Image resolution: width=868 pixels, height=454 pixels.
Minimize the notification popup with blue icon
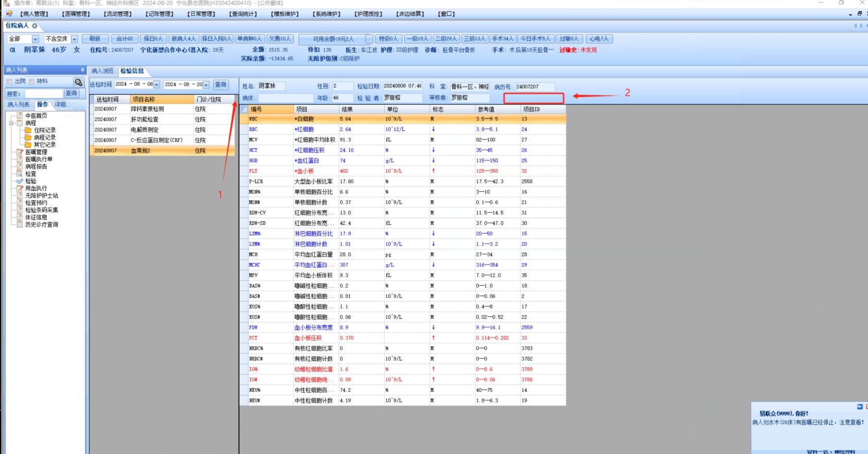(860, 407)
